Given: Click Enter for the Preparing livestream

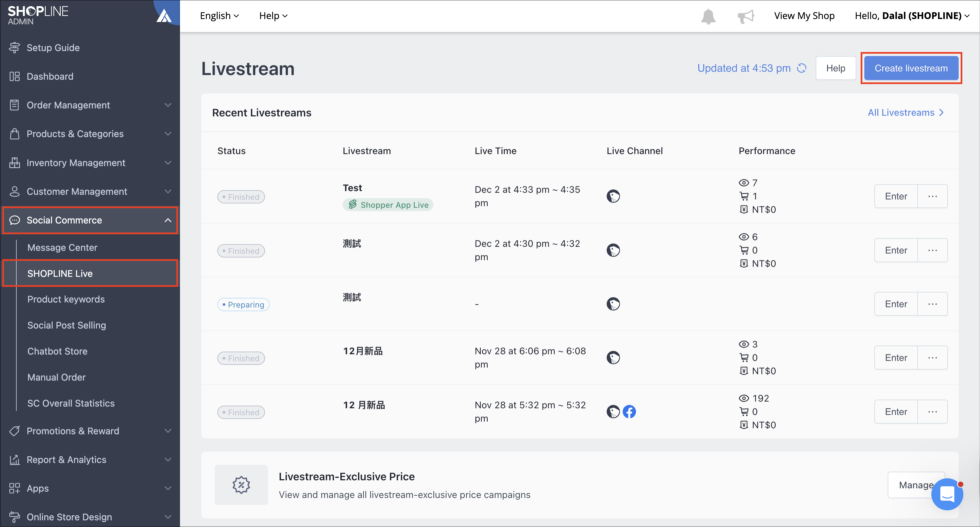Looking at the screenshot, I should [896, 304].
